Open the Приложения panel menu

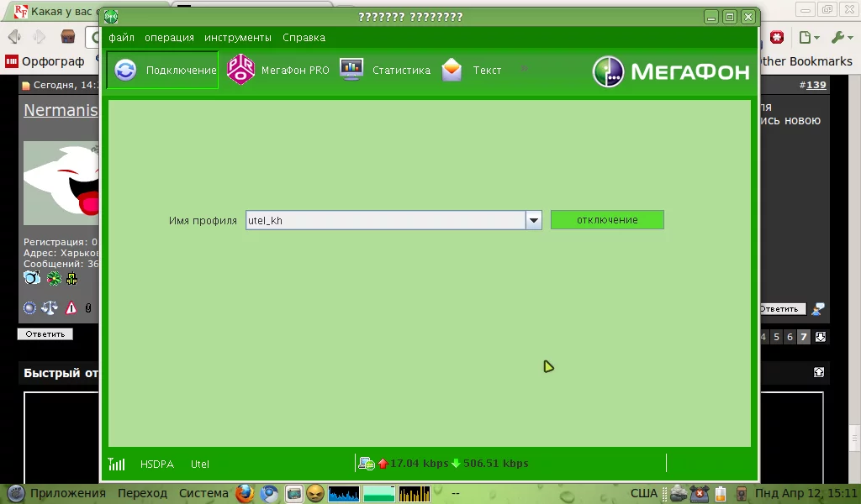pyautogui.click(x=67, y=493)
